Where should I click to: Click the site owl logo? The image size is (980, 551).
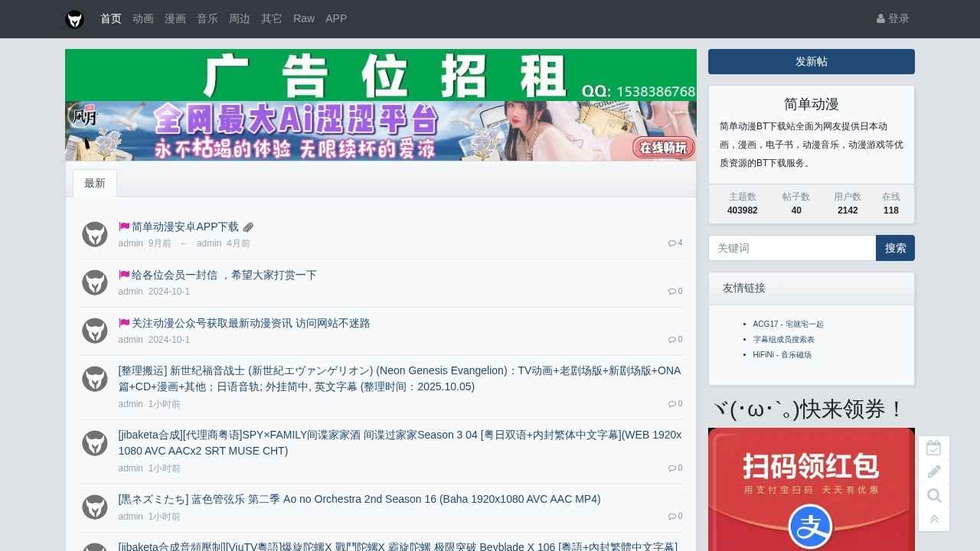(x=74, y=19)
